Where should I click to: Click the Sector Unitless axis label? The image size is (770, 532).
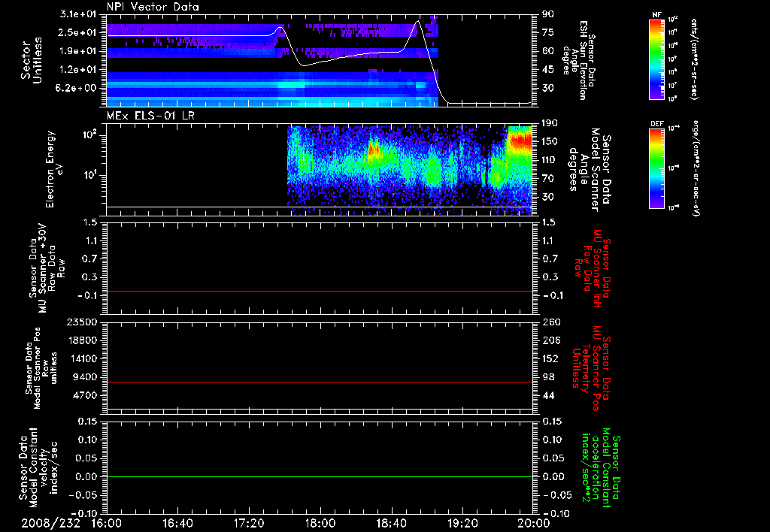31,60
